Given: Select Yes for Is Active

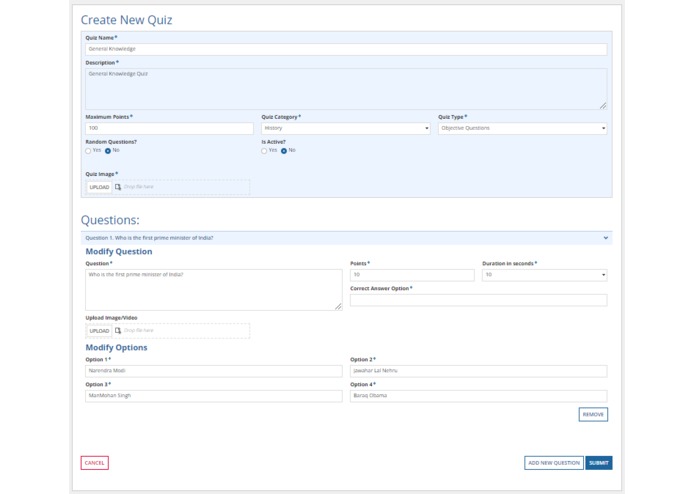Looking at the screenshot, I should point(264,151).
